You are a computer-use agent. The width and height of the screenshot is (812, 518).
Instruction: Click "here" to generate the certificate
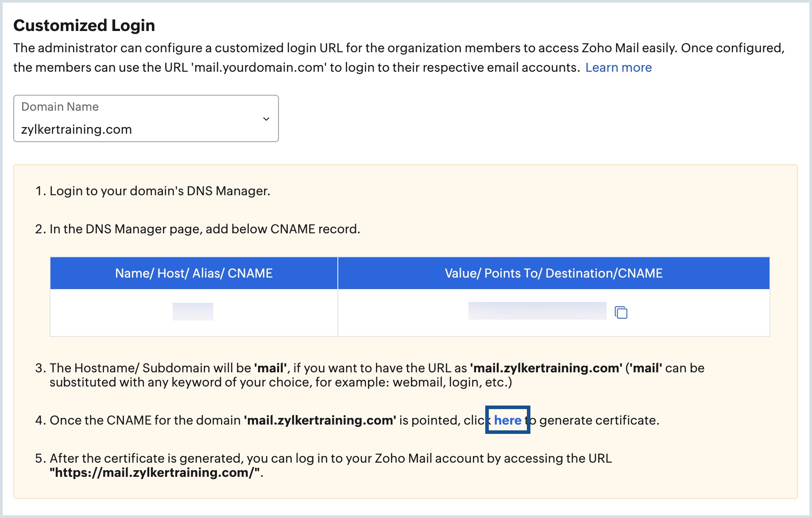click(507, 420)
